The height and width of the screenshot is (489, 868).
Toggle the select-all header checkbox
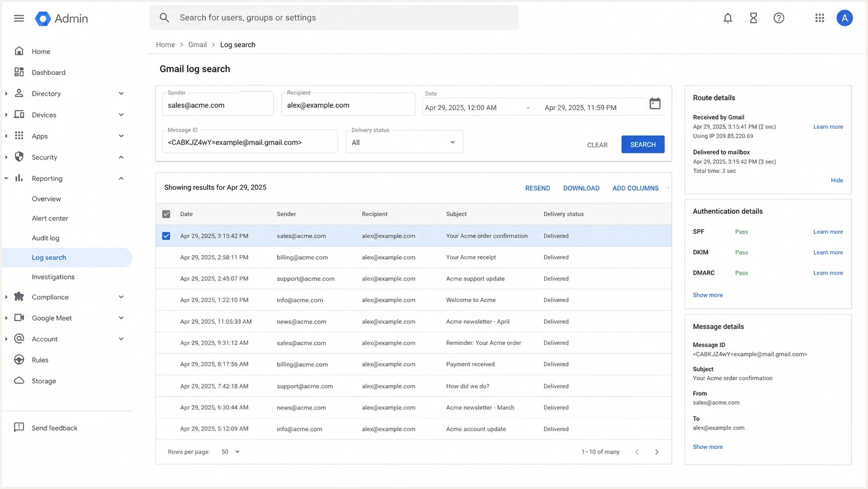click(166, 214)
